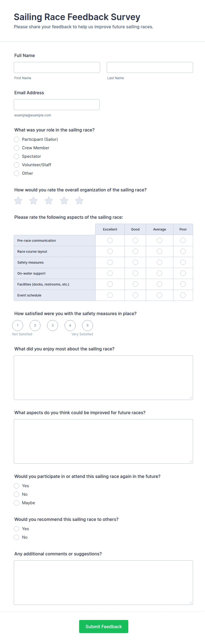The width and height of the screenshot is (205, 644).
Task: Select Volunteer/Staff role option
Action: pos(17,165)
